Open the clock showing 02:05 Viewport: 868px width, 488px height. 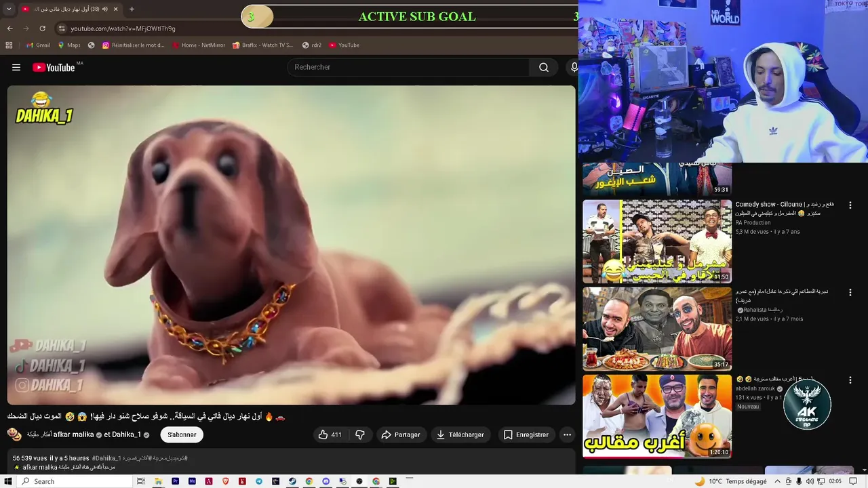(x=835, y=481)
